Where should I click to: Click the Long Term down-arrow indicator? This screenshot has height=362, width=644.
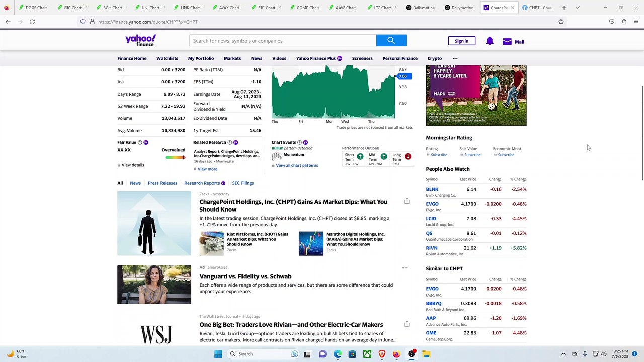[x=408, y=157]
